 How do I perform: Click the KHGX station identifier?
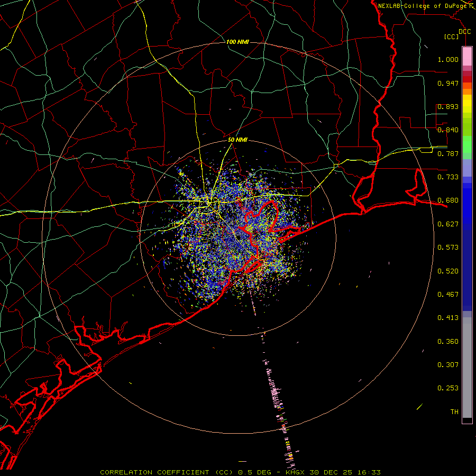295,472
